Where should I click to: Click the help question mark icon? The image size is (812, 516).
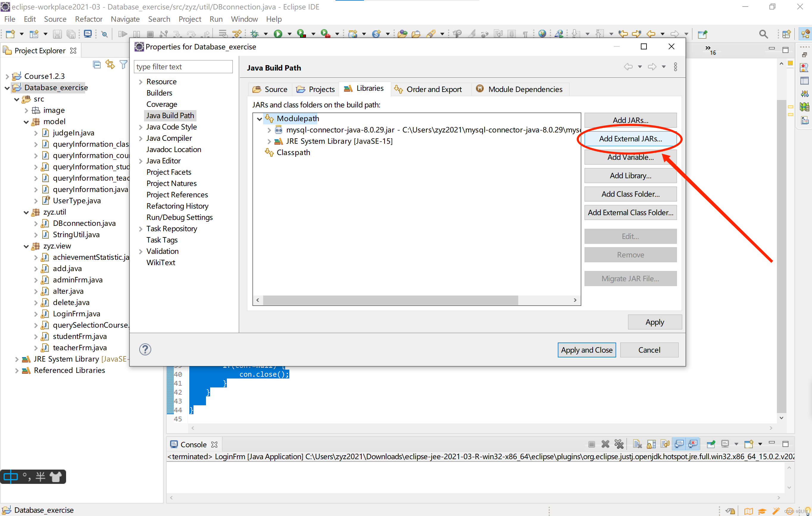pos(145,349)
